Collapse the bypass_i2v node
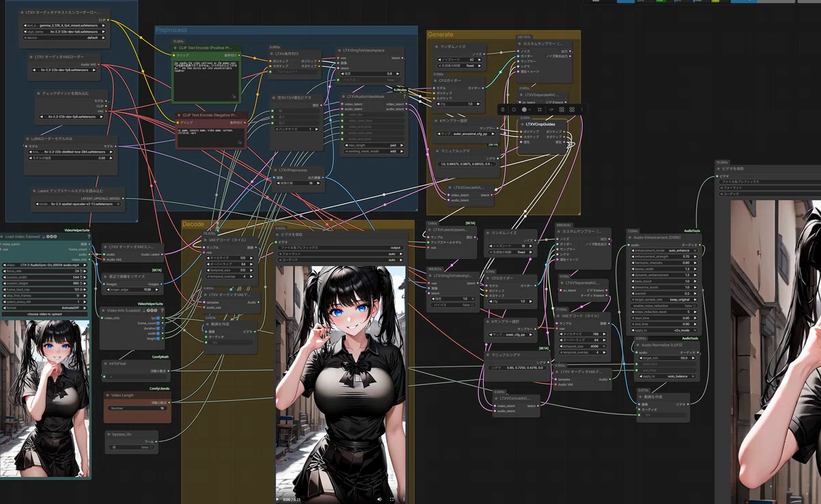821x504 pixels. 109,434
